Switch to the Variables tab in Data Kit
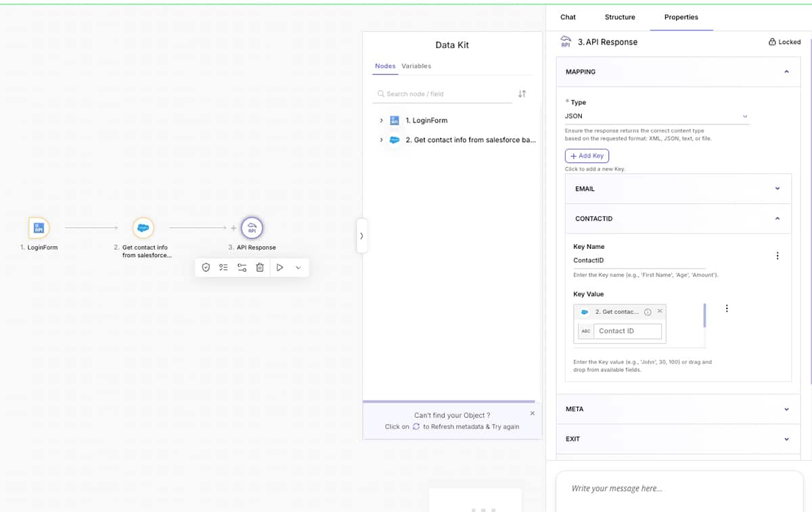The image size is (812, 512). coord(416,66)
